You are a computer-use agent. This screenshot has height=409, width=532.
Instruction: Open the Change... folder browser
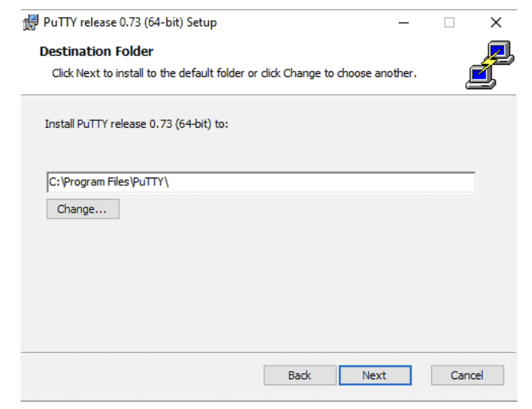pyautogui.click(x=82, y=209)
